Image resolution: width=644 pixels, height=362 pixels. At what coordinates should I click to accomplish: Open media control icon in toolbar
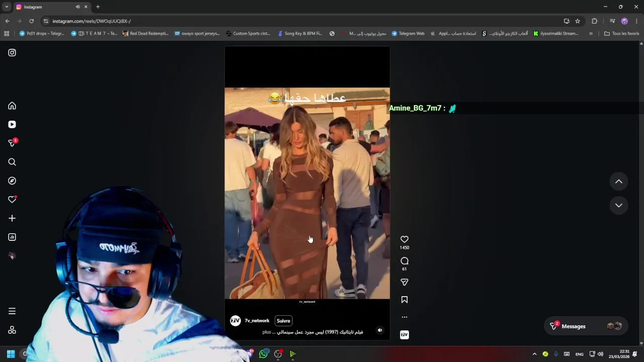(612, 21)
